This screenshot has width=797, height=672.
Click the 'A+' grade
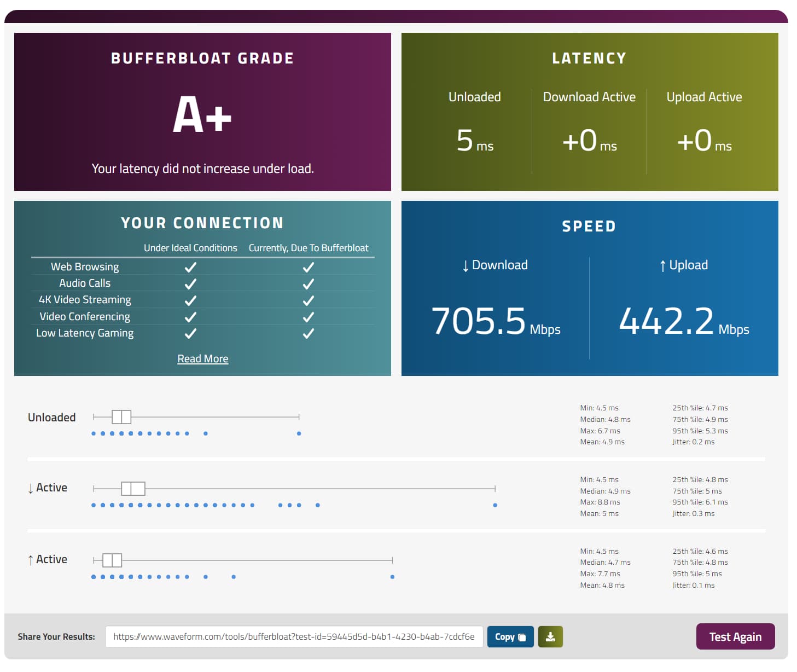pos(202,114)
